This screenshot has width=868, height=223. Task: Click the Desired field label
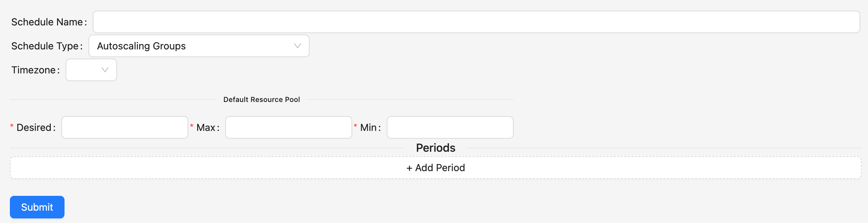(34, 127)
